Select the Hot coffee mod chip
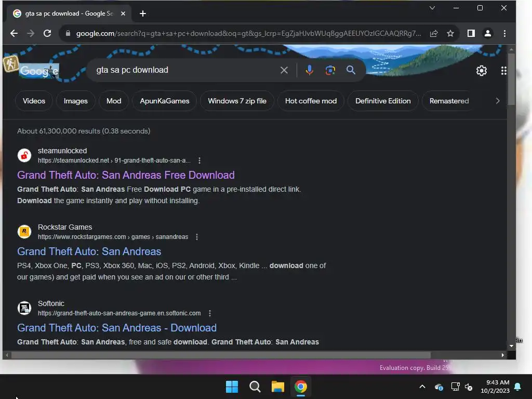The height and width of the screenshot is (399, 532). pos(311,101)
